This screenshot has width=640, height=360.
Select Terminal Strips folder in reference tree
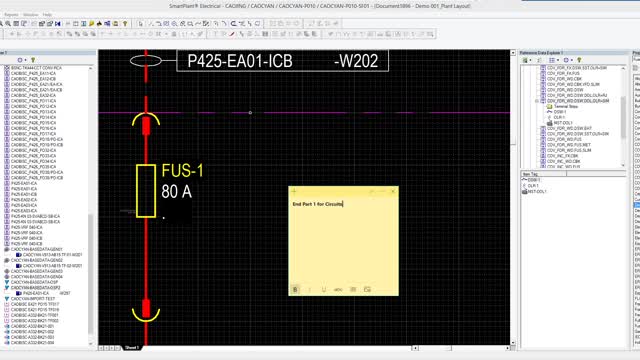click(x=566, y=107)
